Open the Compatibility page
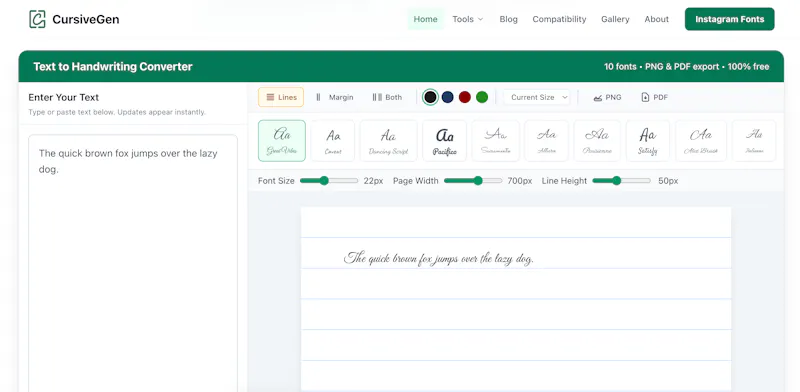This screenshot has height=392, width=800. pos(559,19)
